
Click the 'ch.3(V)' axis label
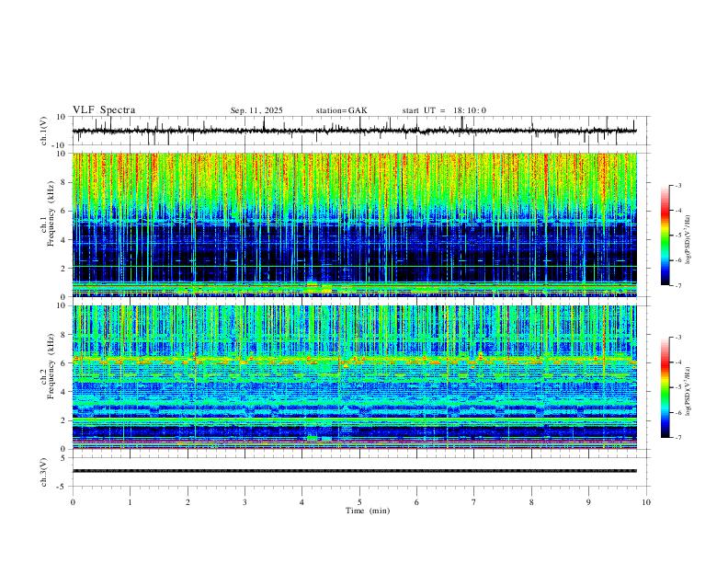point(44,473)
